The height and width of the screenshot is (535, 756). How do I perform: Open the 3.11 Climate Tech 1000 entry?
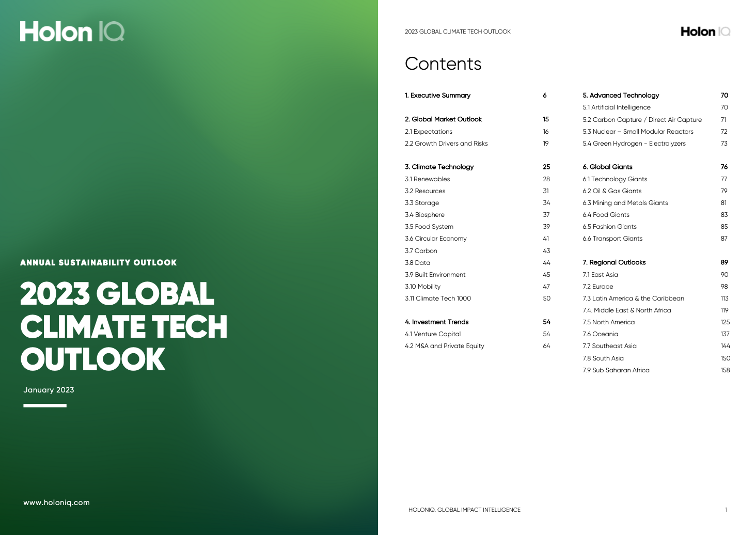pyautogui.click(x=438, y=298)
